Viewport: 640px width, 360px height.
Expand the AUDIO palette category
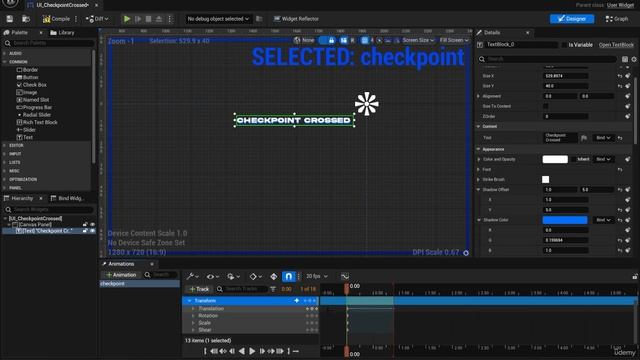(x=5, y=53)
